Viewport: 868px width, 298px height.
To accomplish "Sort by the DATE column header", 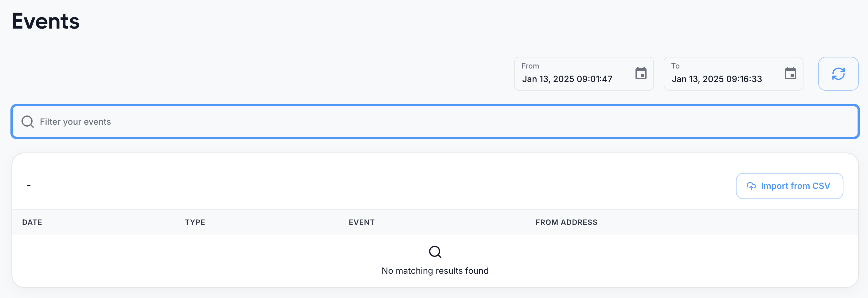I will [x=32, y=222].
